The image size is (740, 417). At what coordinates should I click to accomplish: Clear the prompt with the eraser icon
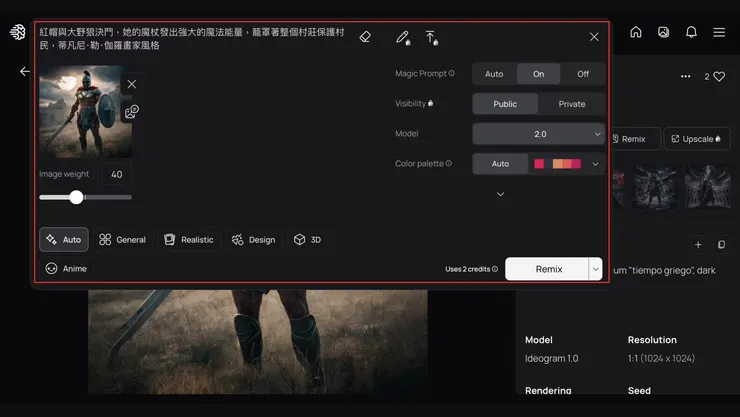pyautogui.click(x=365, y=37)
